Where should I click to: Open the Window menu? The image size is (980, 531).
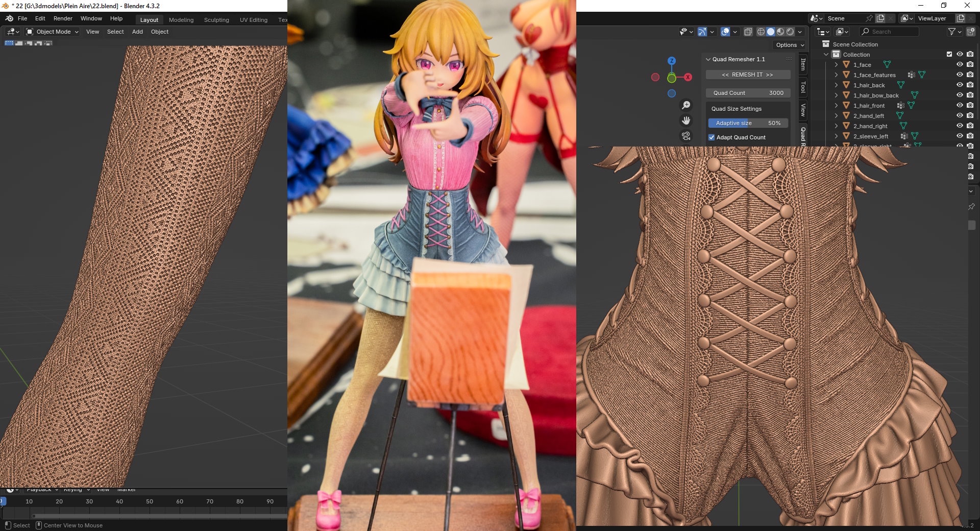tap(91, 18)
